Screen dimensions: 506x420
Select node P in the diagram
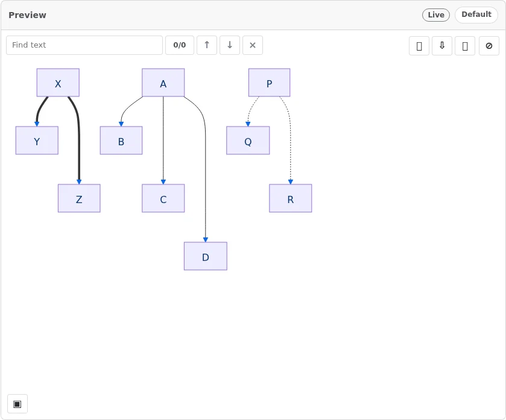coord(269,83)
